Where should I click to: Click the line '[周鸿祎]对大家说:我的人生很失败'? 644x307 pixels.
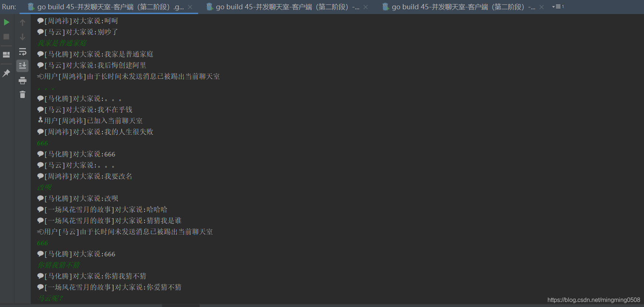95,132
